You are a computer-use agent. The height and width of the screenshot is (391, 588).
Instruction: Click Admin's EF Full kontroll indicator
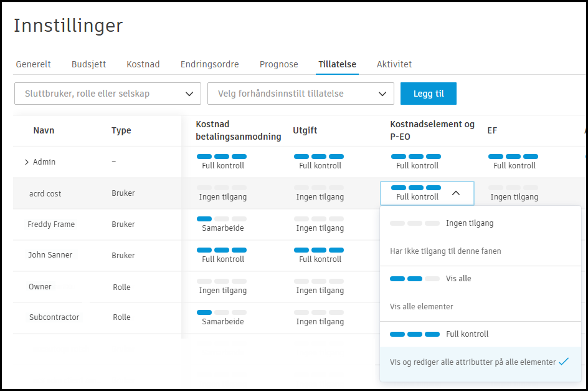(513, 161)
